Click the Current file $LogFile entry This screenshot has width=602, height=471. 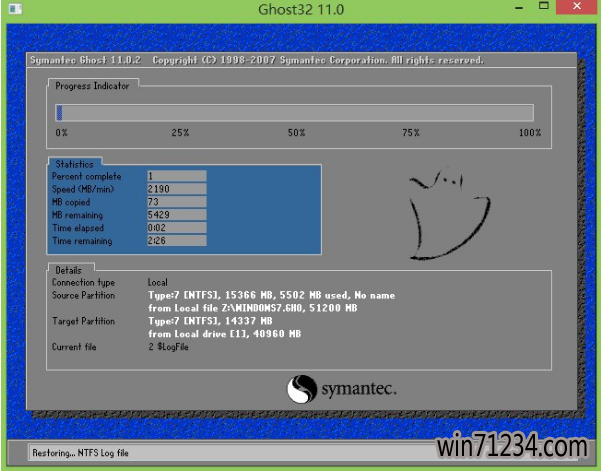(172, 346)
